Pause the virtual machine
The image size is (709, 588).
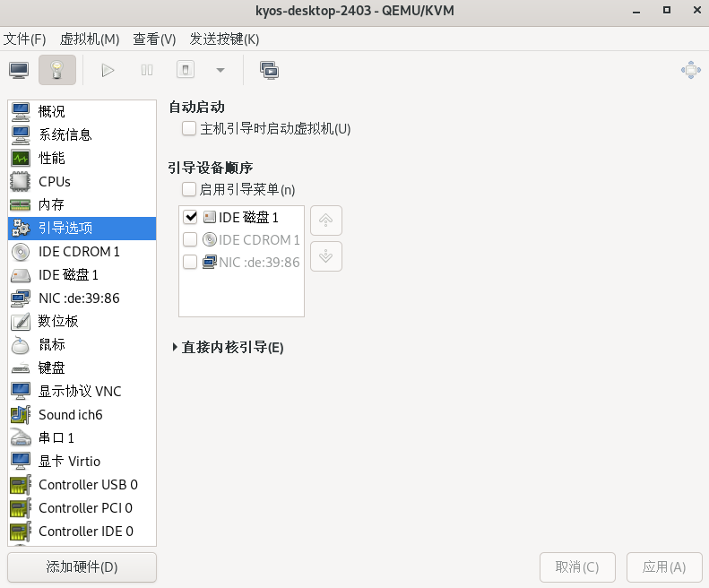(x=146, y=70)
